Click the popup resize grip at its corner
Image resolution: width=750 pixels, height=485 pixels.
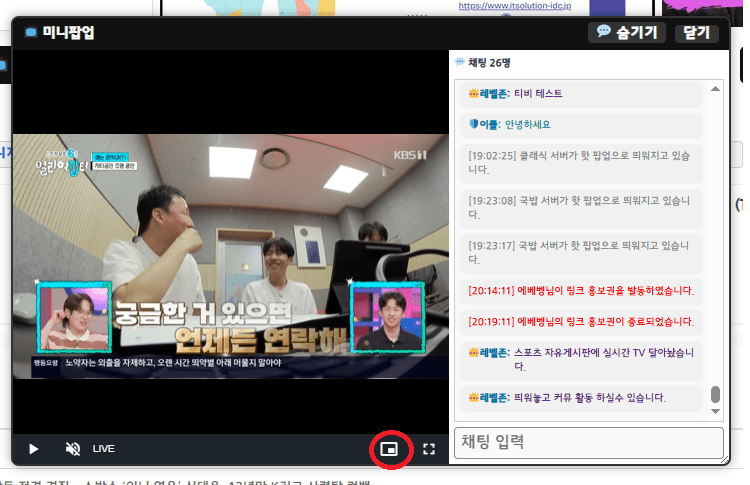[723, 459]
